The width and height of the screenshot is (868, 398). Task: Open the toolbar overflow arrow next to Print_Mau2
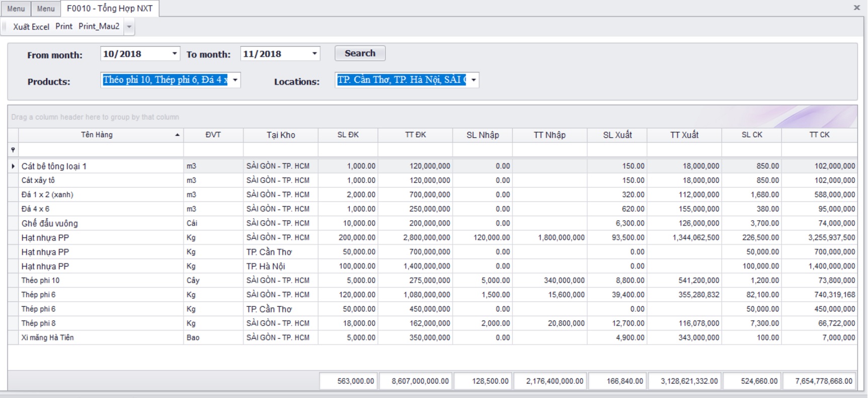[129, 27]
